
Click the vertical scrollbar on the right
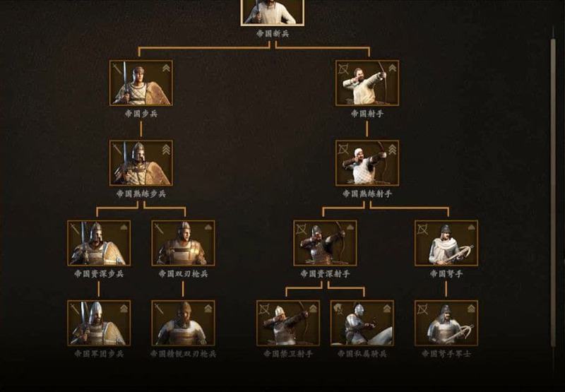click(x=553, y=193)
